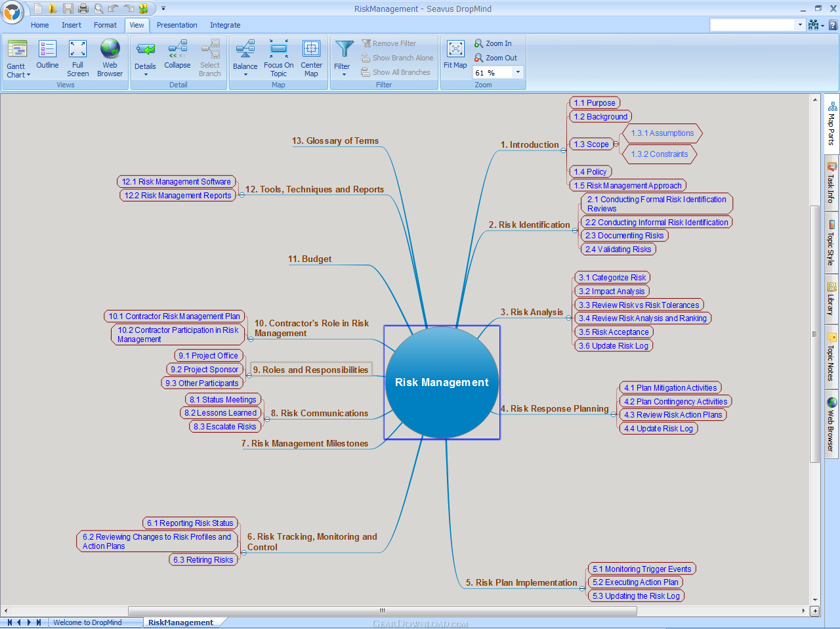Save using the floppy disk icon
Screen dimensions: 840x629
pyautogui.click(x=68, y=9)
